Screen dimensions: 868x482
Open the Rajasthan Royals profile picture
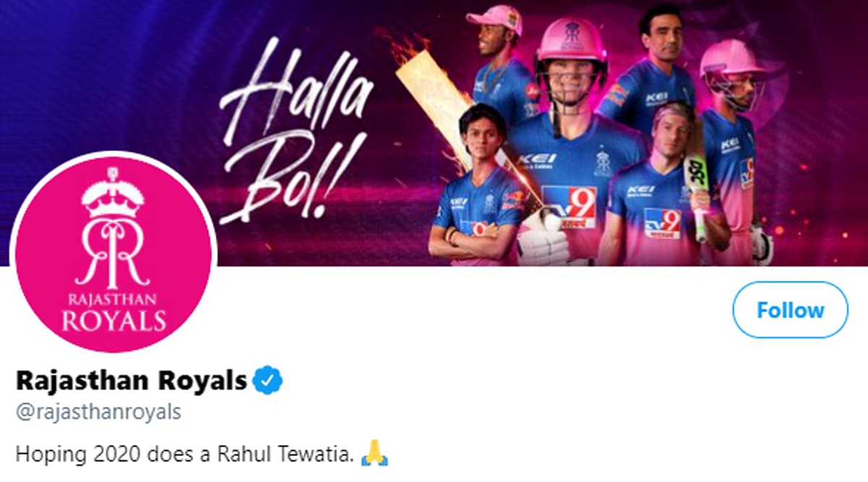click(x=114, y=252)
